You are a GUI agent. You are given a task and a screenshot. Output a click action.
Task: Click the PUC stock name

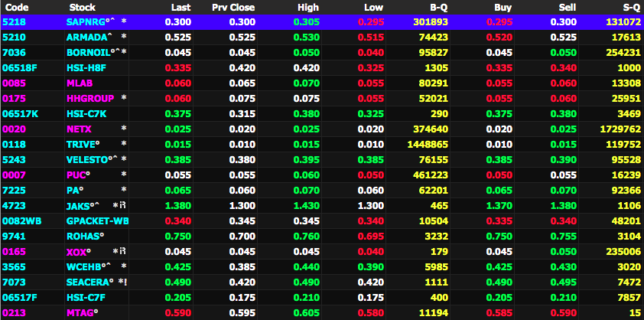(76, 175)
